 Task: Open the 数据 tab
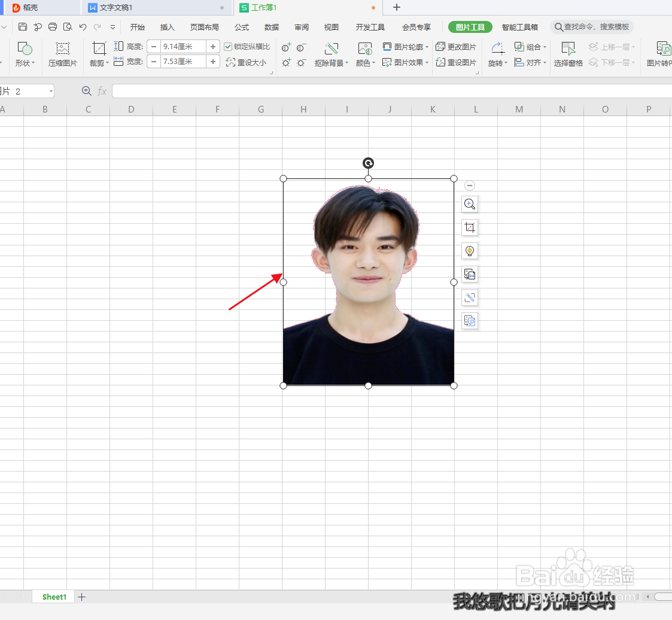pyautogui.click(x=272, y=27)
